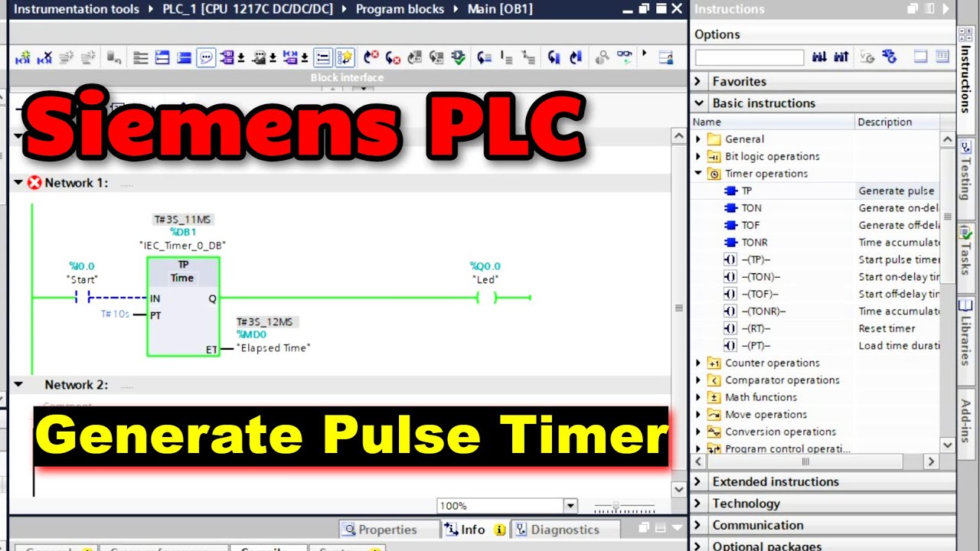Expand the Extended instructions section
This screenshot has width=980, height=551.
697,481
